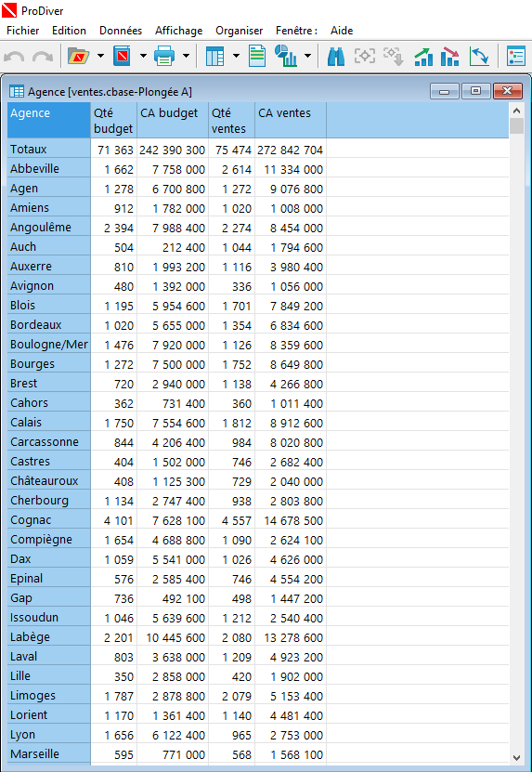The image size is (532, 772).
Task: Click the table view icon
Action: [x=214, y=56]
